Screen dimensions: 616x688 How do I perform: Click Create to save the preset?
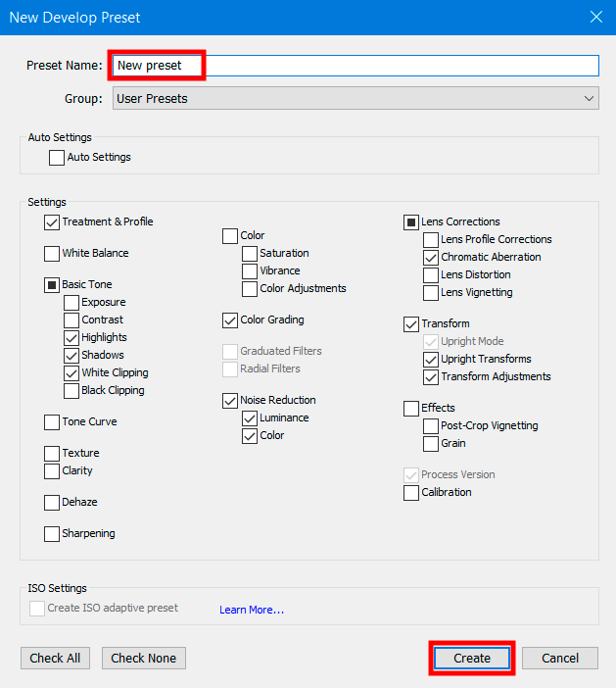(x=471, y=658)
